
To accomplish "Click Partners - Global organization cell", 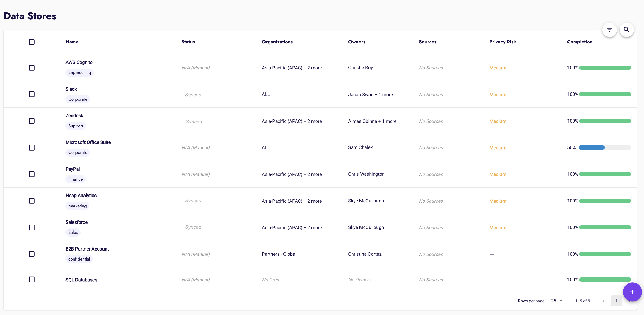I will (x=279, y=254).
